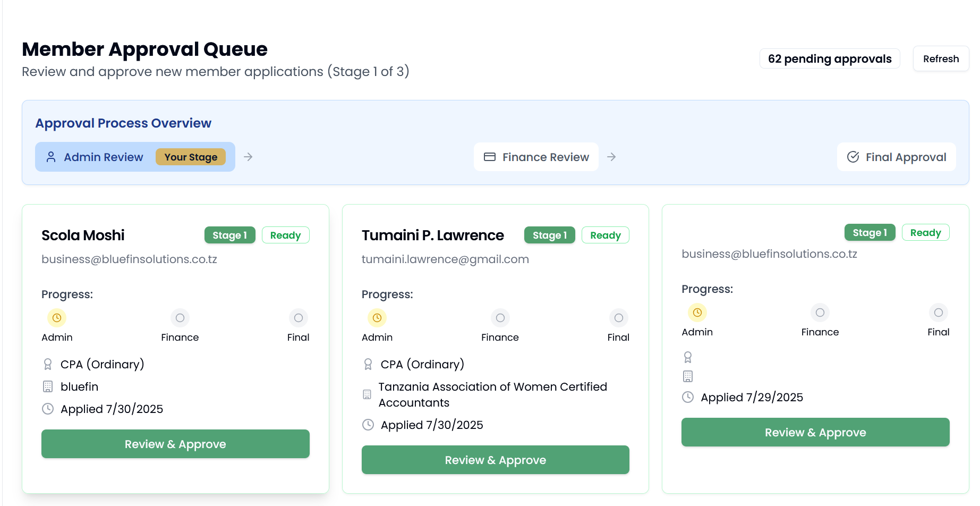Click the clock icon beside Applied 7/29/2025
This screenshot has height=506, width=980.
coord(688,397)
